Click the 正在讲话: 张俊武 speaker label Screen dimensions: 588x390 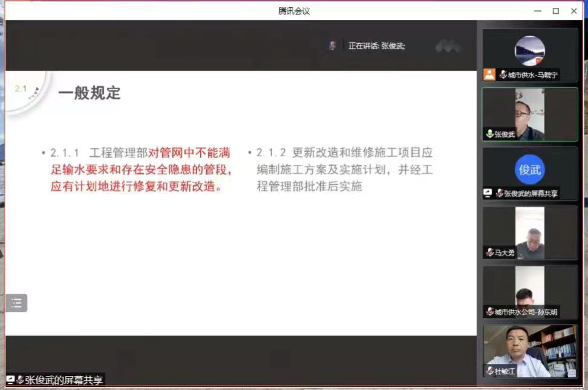pos(376,46)
